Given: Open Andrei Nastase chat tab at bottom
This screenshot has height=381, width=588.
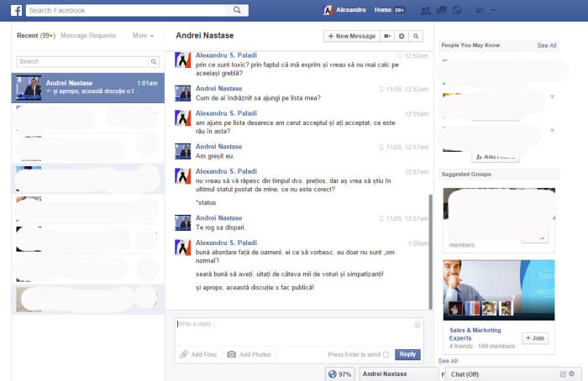Looking at the screenshot, I should pos(399,374).
